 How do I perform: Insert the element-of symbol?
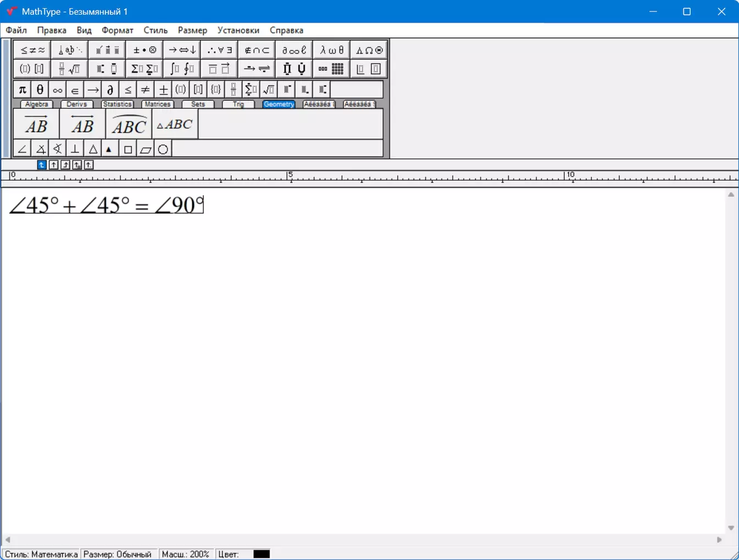(x=75, y=89)
